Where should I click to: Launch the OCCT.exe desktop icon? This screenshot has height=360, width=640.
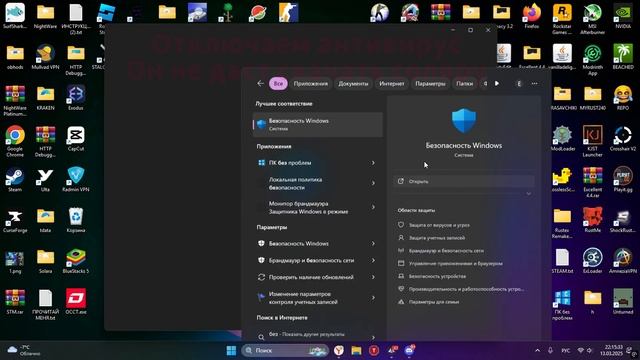(x=76, y=302)
